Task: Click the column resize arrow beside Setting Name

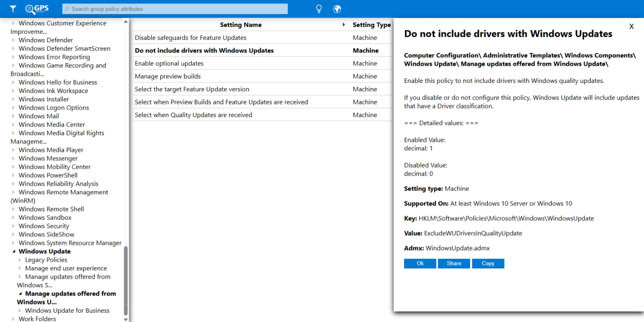Action: click(344, 25)
